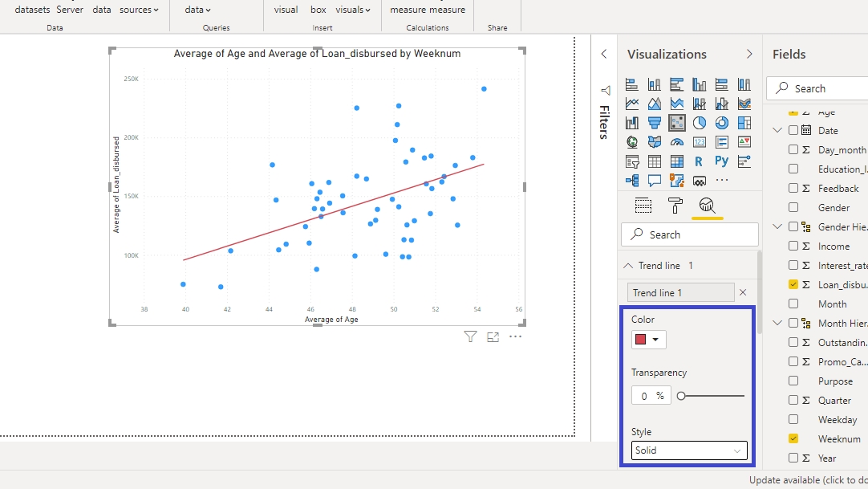The image size is (868, 489).
Task: Open the trend line Style dropdown
Action: [689, 450]
